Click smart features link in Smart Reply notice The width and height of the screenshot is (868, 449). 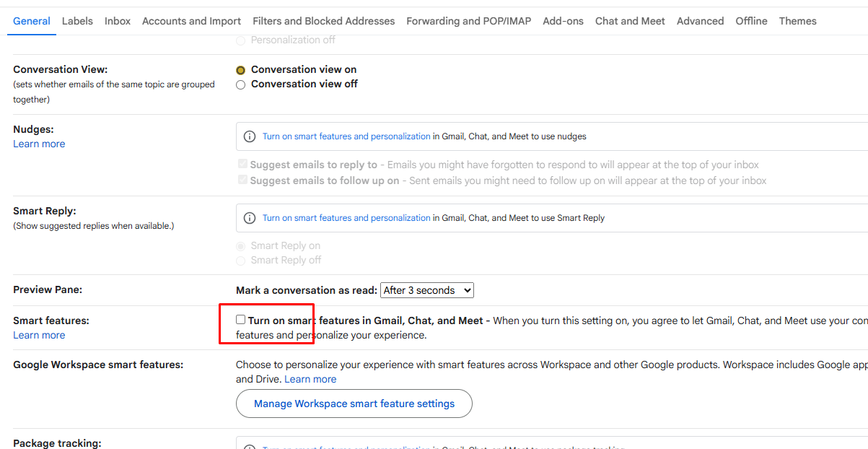coord(346,218)
